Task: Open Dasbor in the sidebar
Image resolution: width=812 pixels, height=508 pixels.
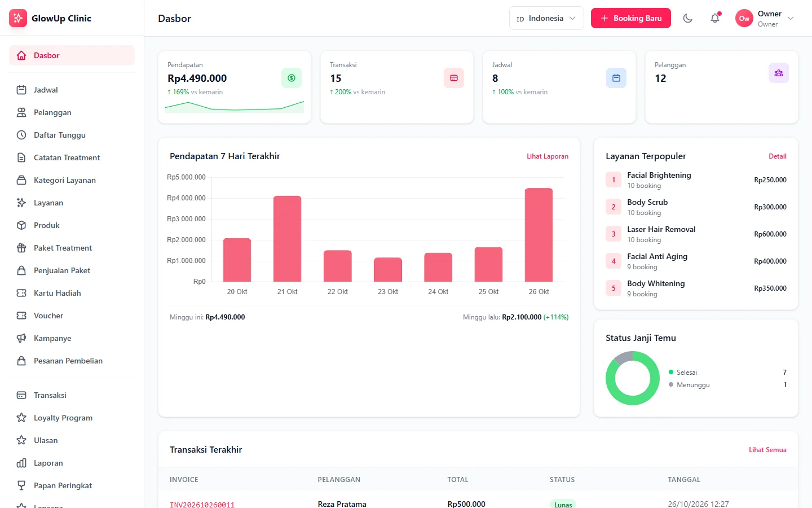Action: [x=72, y=55]
